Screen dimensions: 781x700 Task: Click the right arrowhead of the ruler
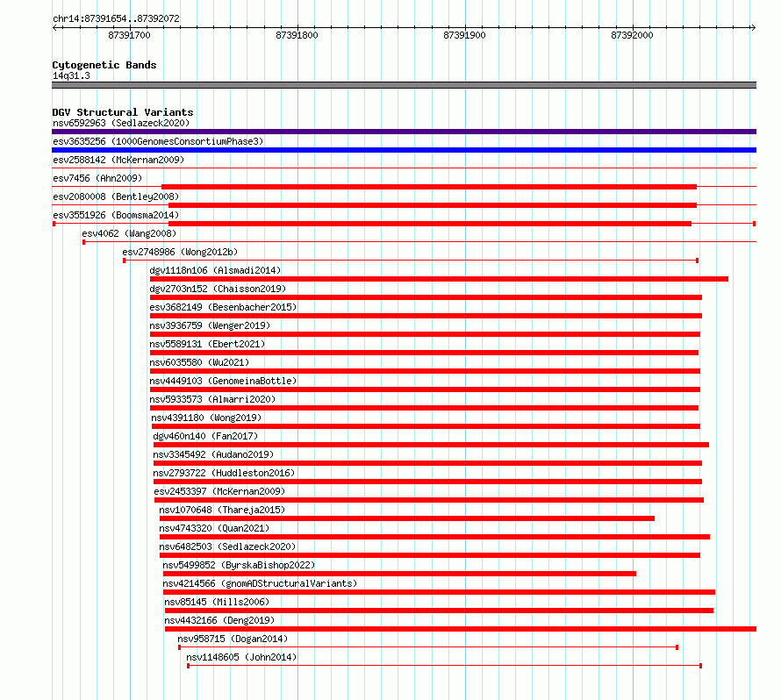pos(753,27)
